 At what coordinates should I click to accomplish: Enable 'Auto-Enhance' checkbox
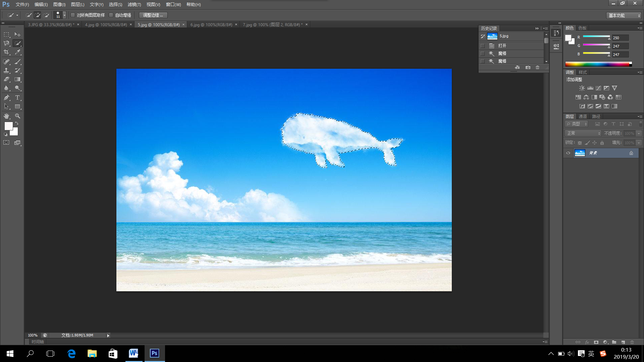(x=111, y=15)
